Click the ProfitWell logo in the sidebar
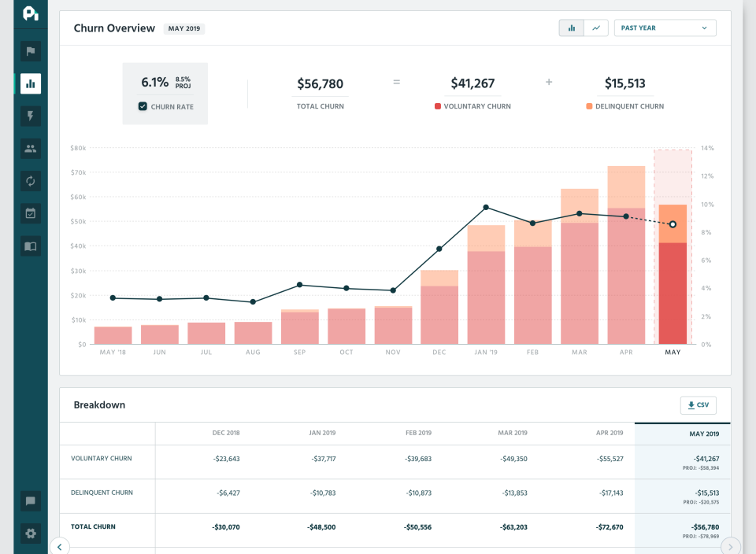The width and height of the screenshot is (756, 554). [x=31, y=13]
